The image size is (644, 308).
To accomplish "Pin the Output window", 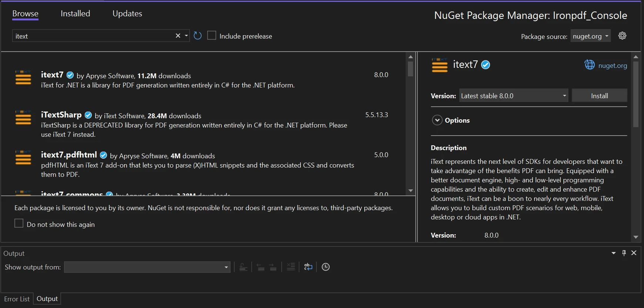I will (x=624, y=253).
